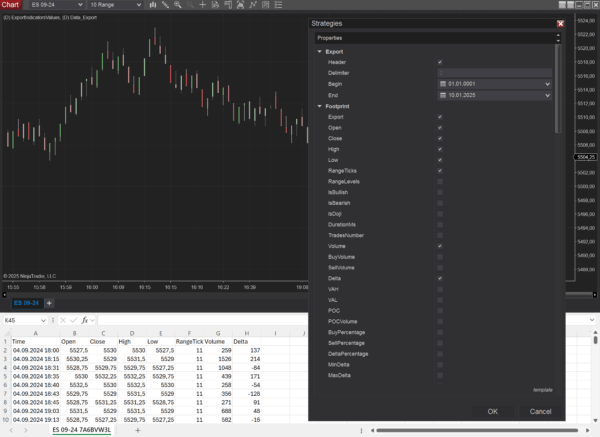The image size is (600, 437).
Task: Click the Insert Function fx icon
Action: point(85,320)
